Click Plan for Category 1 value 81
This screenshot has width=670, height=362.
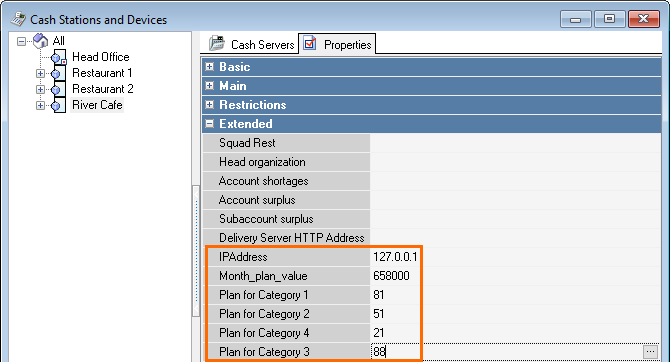point(379,295)
